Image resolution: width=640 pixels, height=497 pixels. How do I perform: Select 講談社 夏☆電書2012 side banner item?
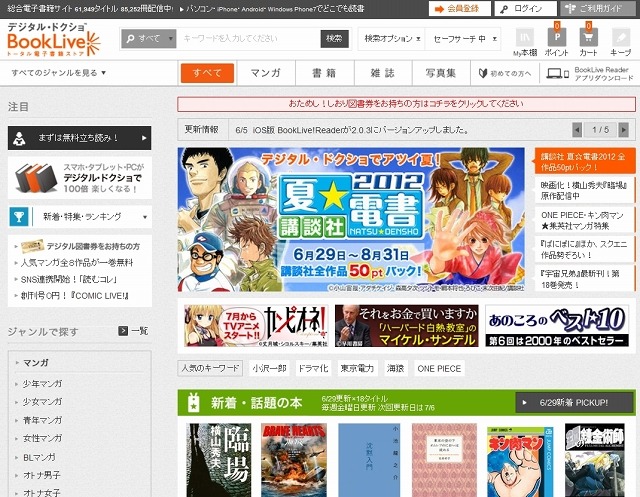[584, 162]
